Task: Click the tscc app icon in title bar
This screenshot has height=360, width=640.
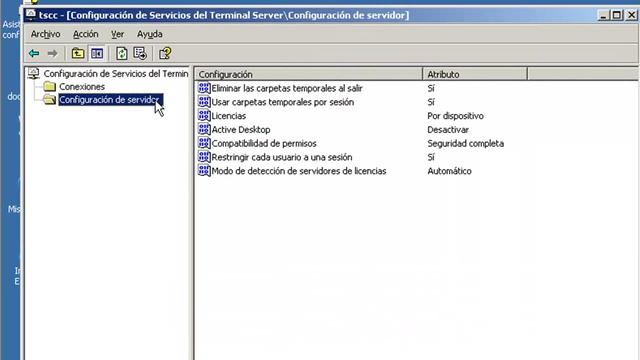Action: 31,15
